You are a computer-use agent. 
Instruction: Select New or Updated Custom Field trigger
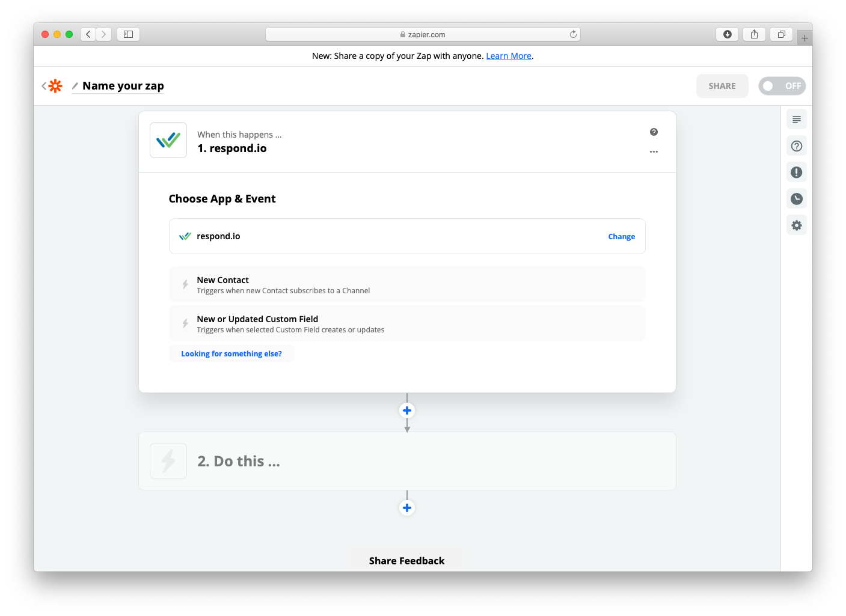click(407, 324)
